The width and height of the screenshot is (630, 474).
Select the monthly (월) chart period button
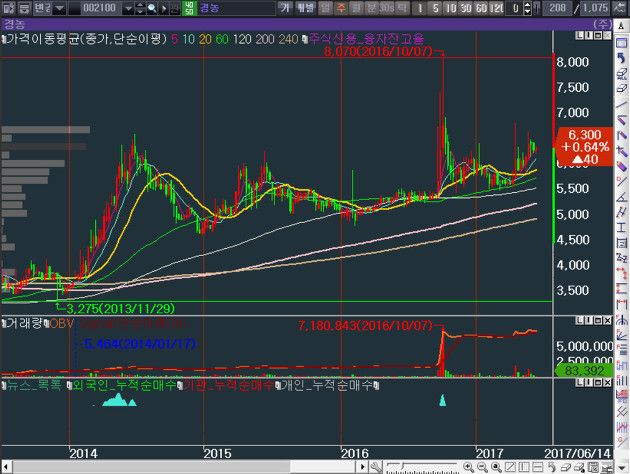click(356, 8)
